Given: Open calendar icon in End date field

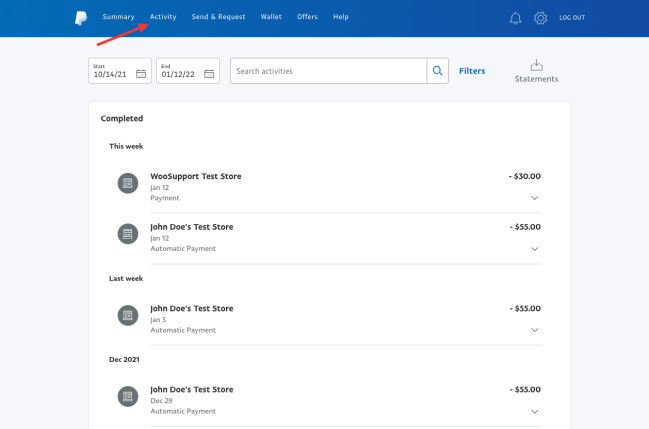Looking at the screenshot, I should click(x=209, y=74).
